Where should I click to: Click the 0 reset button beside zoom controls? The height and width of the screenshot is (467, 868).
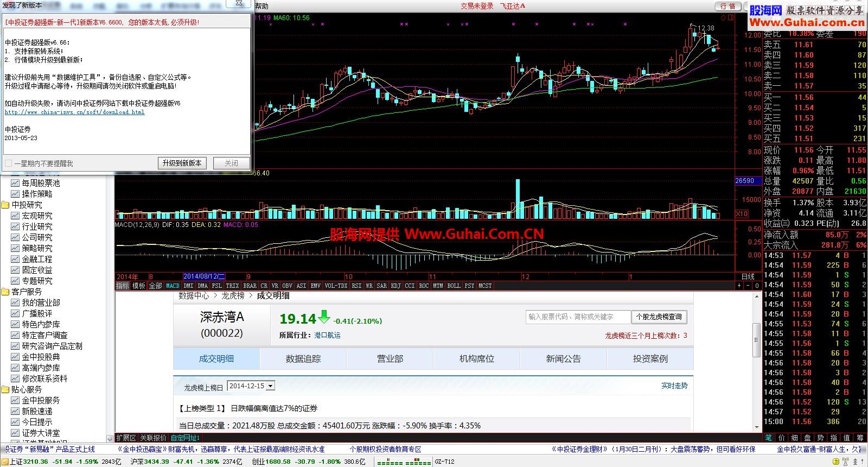757,286
